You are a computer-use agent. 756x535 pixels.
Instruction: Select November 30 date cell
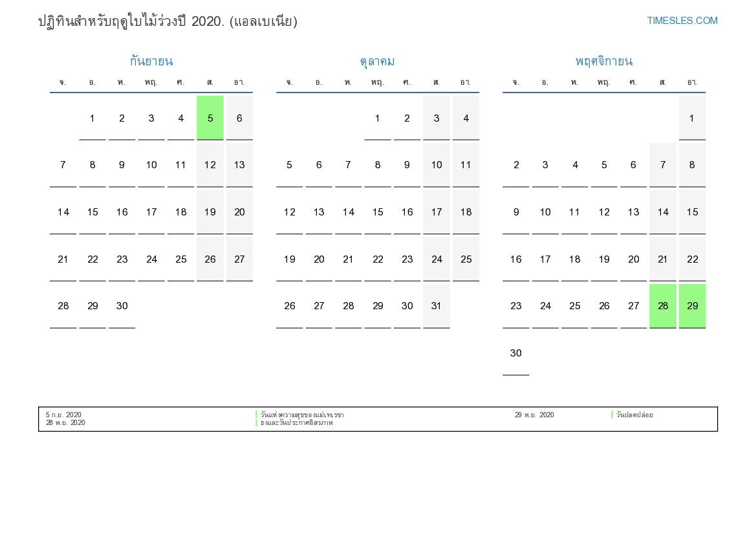click(x=515, y=353)
